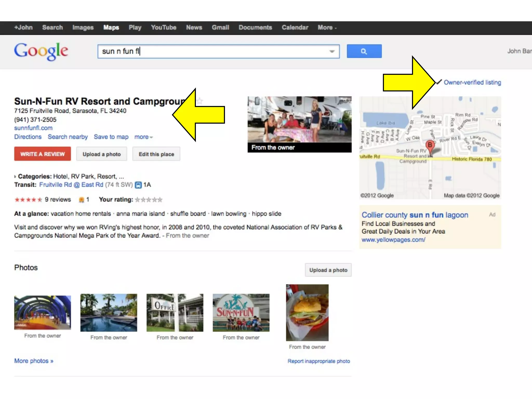
Task: Expand the Categories disclosure triangle
Action: [x=15, y=177]
